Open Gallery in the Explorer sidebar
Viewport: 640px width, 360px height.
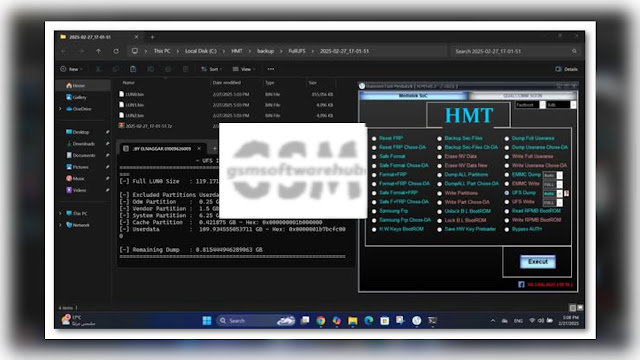coord(77,97)
